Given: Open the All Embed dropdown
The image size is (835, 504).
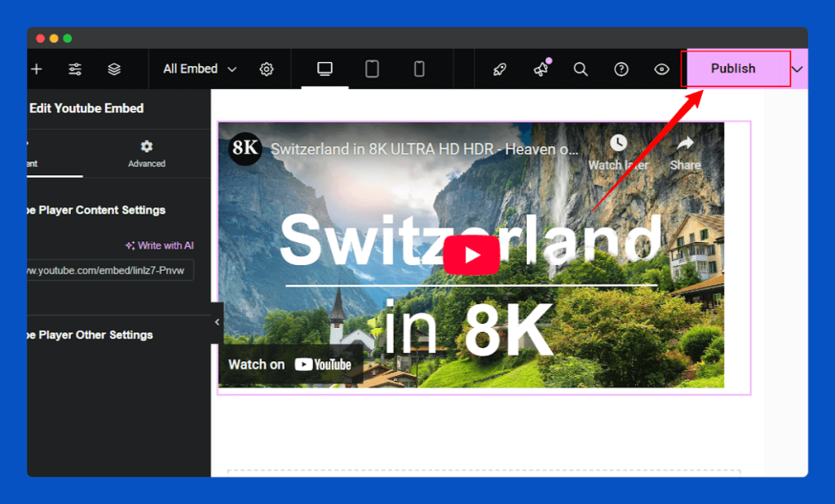Looking at the screenshot, I should (197, 69).
